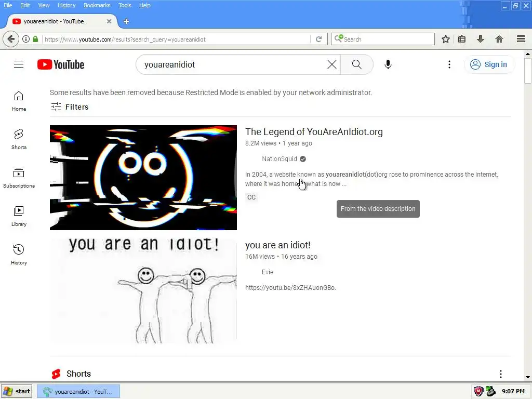Image resolution: width=532 pixels, height=399 pixels.
Task: Click the browser Back arrow button
Action: click(10, 39)
